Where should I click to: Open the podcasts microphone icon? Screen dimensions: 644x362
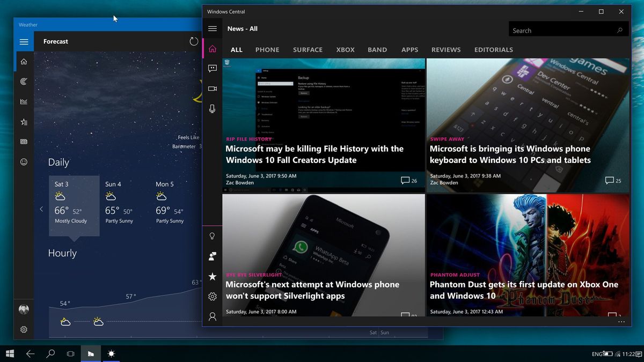(212, 108)
